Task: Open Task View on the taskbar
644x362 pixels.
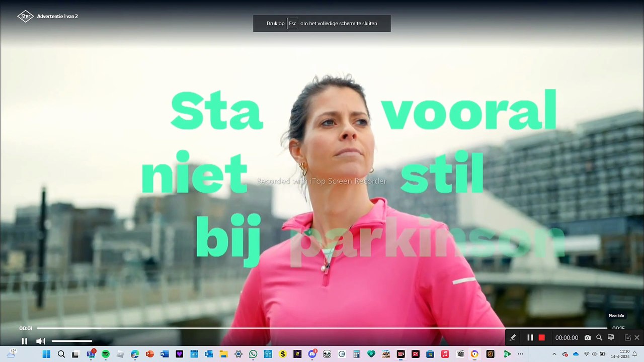Action: (x=75, y=354)
